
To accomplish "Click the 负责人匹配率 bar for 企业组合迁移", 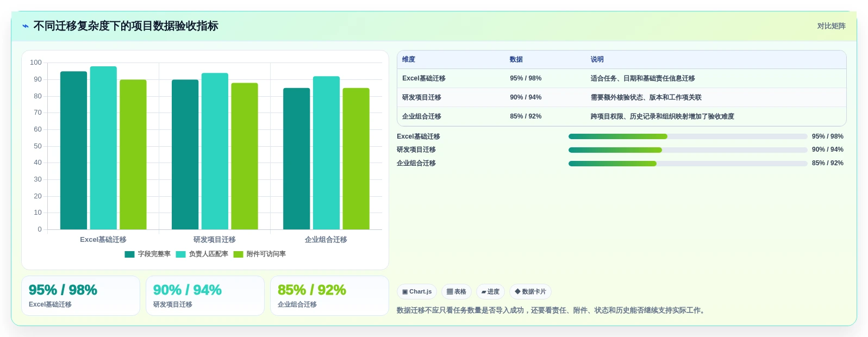I will pyautogui.click(x=326, y=153).
